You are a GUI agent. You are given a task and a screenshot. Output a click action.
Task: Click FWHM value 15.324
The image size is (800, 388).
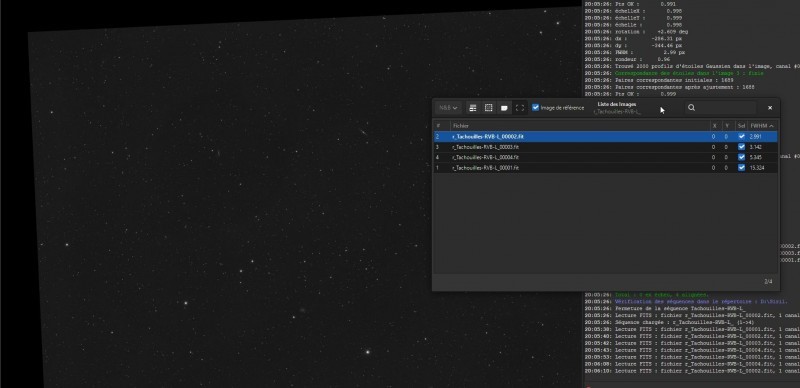tap(757, 167)
